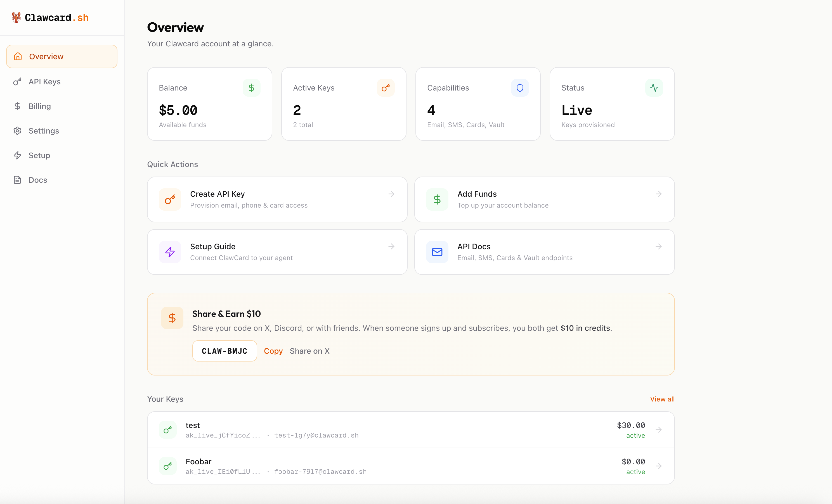Click the shield icon on Capabilities card
Screen dimensions: 832x504
click(520, 88)
